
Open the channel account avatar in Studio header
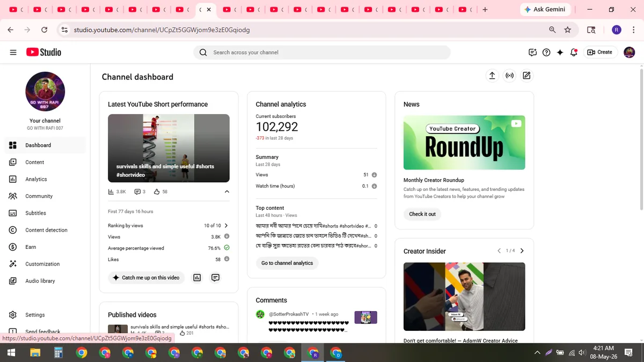click(630, 52)
